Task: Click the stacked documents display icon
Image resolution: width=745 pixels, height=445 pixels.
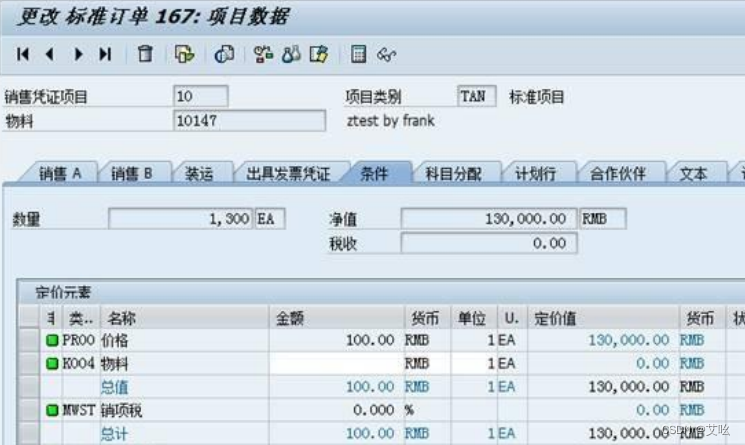Action: tap(224, 54)
